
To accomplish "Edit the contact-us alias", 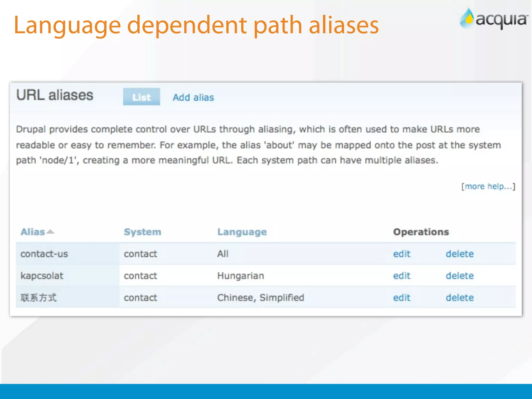I will 401,254.
